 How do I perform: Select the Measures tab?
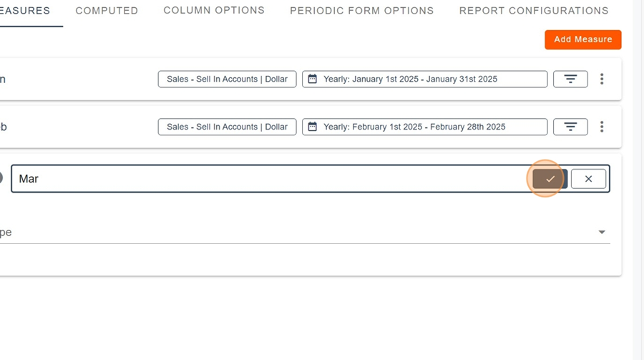(25, 11)
